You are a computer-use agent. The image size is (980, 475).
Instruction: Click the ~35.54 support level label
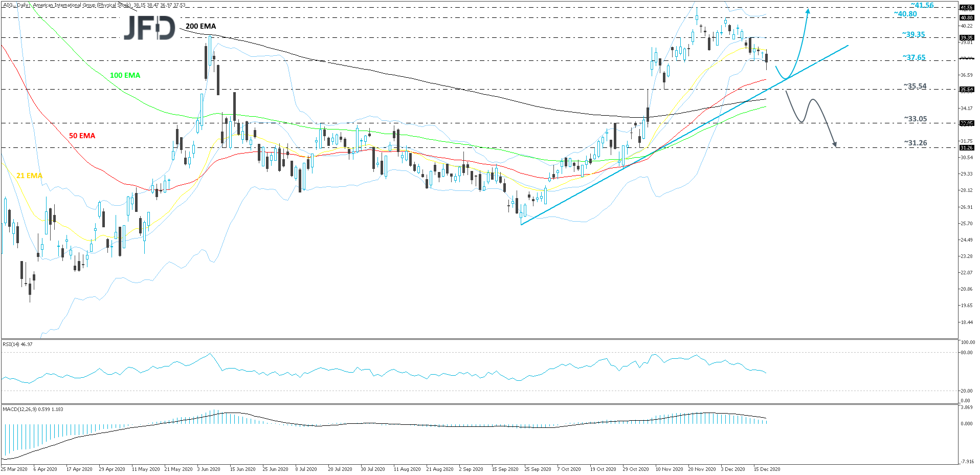pos(915,86)
